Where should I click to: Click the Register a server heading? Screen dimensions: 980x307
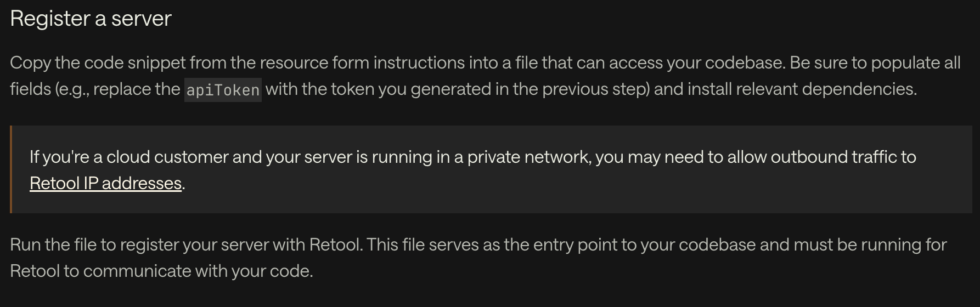pos(91,19)
